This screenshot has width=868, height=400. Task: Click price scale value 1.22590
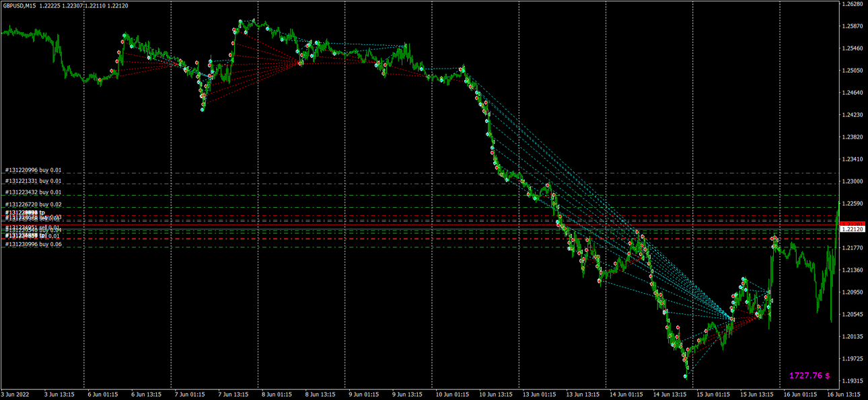click(853, 204)
